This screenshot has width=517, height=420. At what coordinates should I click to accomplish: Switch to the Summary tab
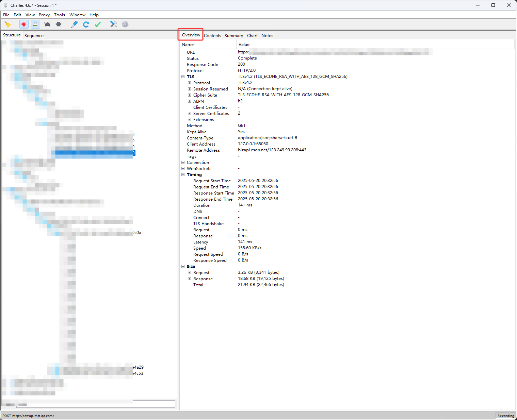point(233,36)
